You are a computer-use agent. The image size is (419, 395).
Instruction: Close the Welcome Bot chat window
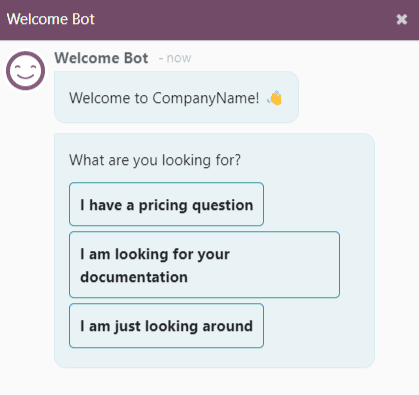click(x=402, y=19)
